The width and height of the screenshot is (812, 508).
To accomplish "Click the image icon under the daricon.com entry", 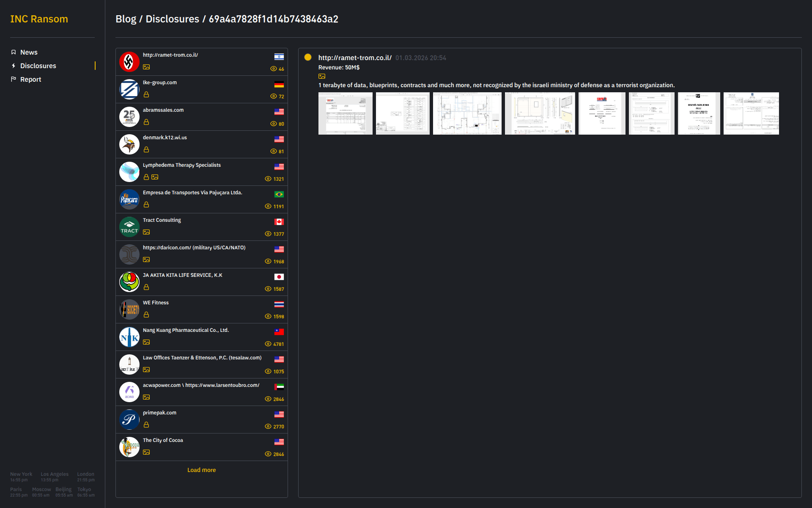I will 146,260.
